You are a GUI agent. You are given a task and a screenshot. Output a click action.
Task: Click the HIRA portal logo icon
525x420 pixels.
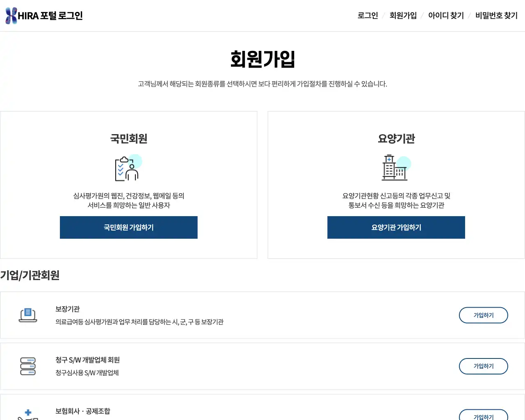[x=11, y=16]
